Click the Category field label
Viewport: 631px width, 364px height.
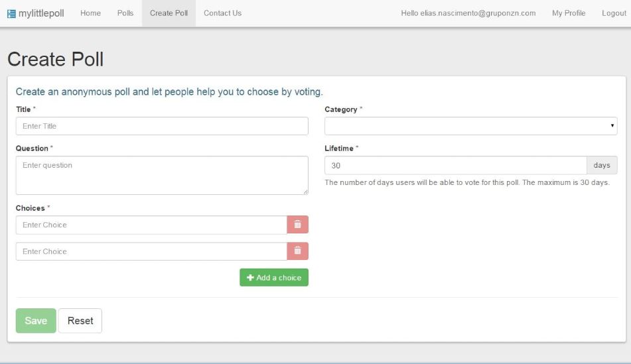coord(341,109)
